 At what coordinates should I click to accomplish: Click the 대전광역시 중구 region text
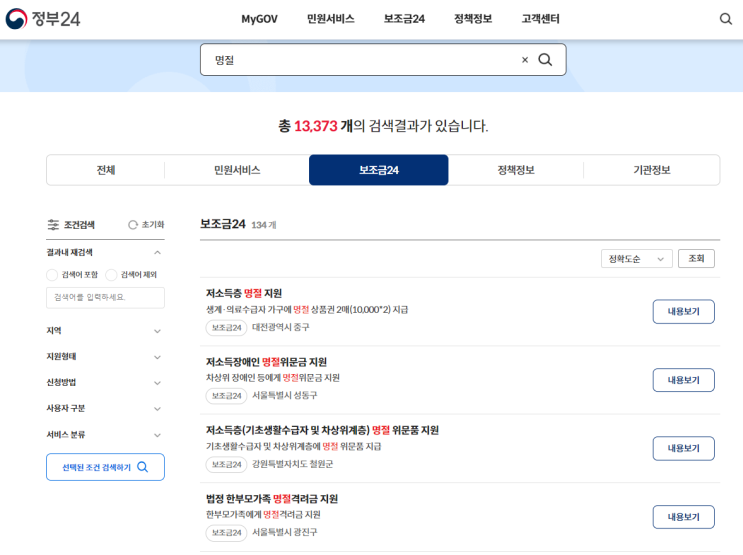coord(281,328)
